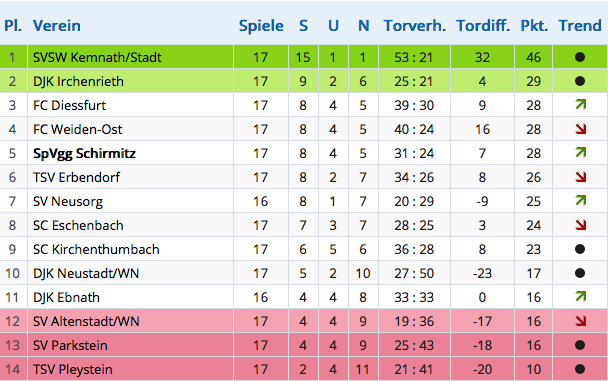Open the SVSW Kemnath/Stadt team link
This screenshot has width=608, height=381.
[x=97, y=57]
